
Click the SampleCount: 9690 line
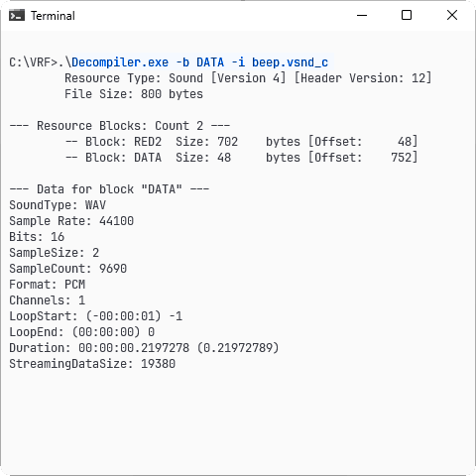[x=68, y=269]
